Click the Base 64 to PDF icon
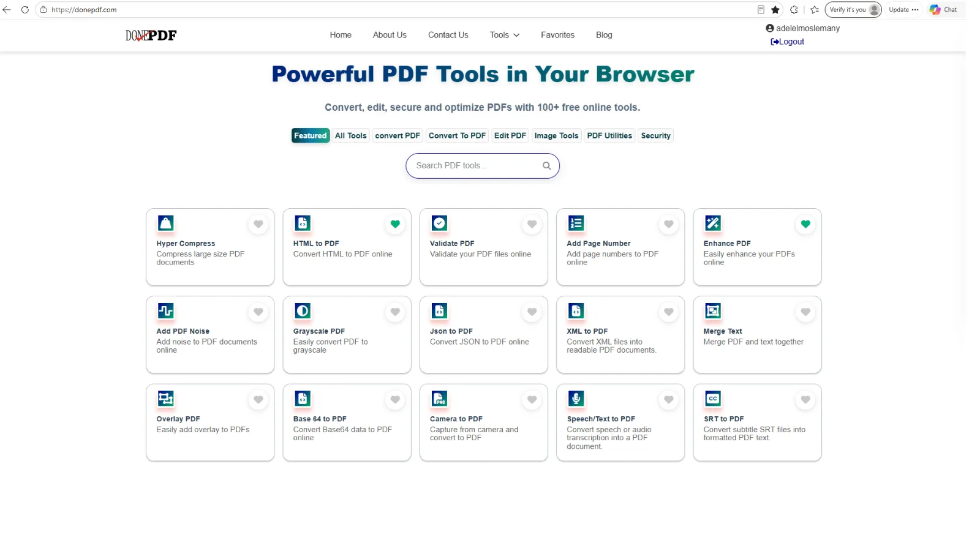The height and width of the screenshot is (551, 980). [303, 399]
